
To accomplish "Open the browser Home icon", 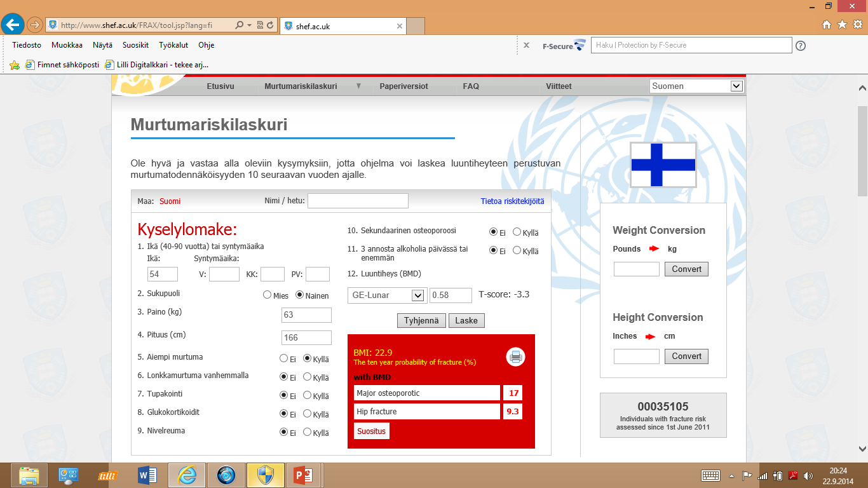I will [x=827, y=25].
